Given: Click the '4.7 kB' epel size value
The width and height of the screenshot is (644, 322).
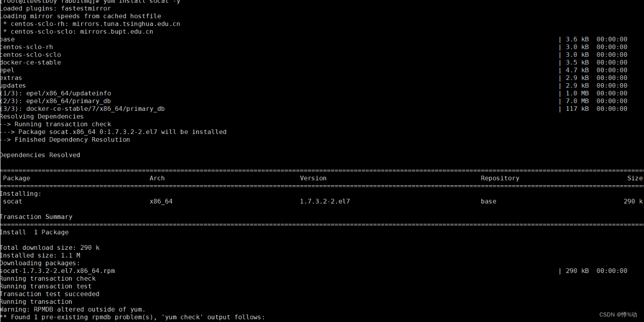Looking at the screenshot, I should tap(577, 70).
